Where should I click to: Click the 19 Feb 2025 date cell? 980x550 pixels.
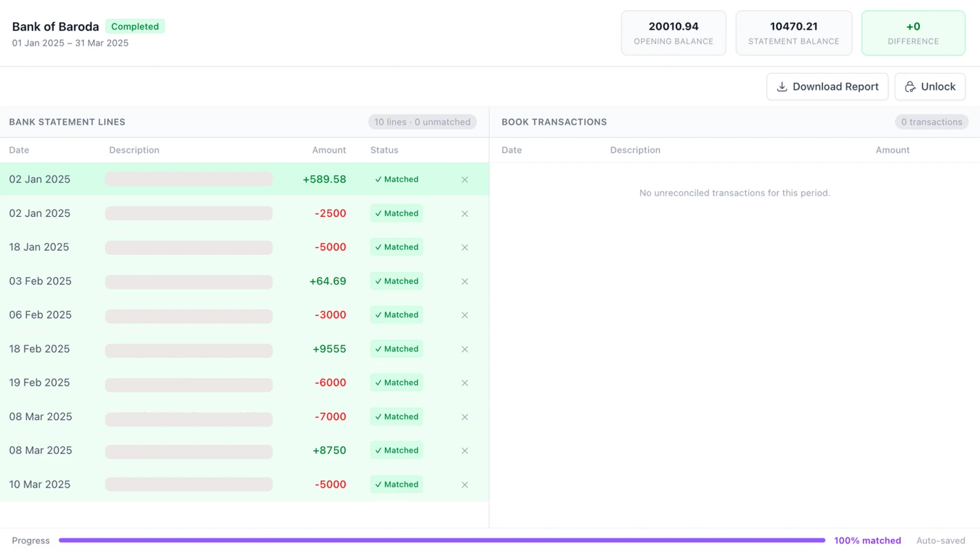pos(39,383)
